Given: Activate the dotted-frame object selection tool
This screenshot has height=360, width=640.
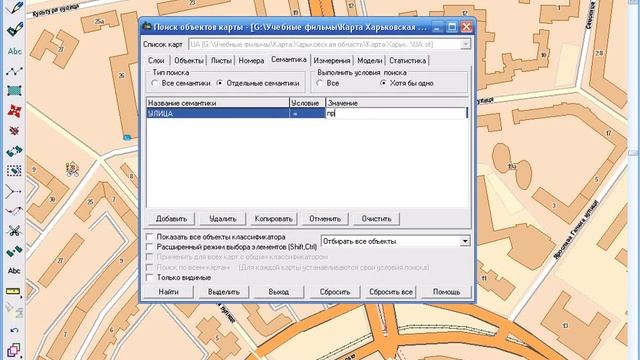Looking at the screenshot, I should (14, 171).
